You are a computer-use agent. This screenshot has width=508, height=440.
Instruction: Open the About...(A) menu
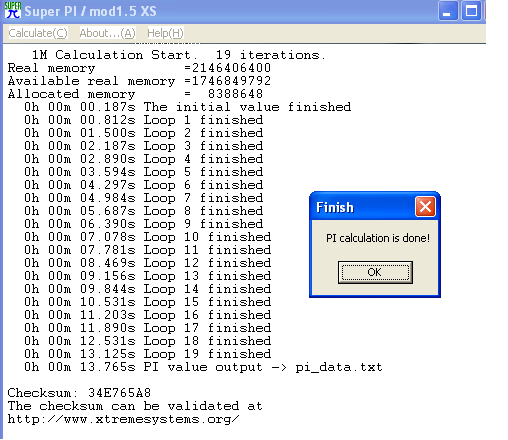click(x=107, y=33)
